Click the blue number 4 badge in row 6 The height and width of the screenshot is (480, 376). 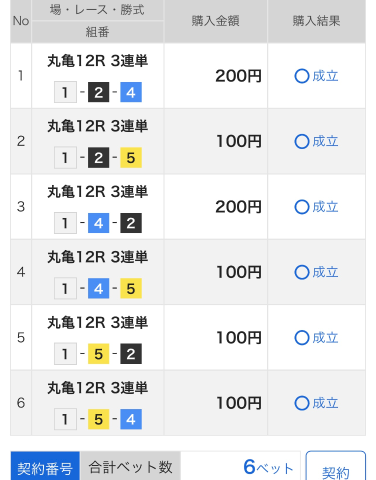[131, 419]
